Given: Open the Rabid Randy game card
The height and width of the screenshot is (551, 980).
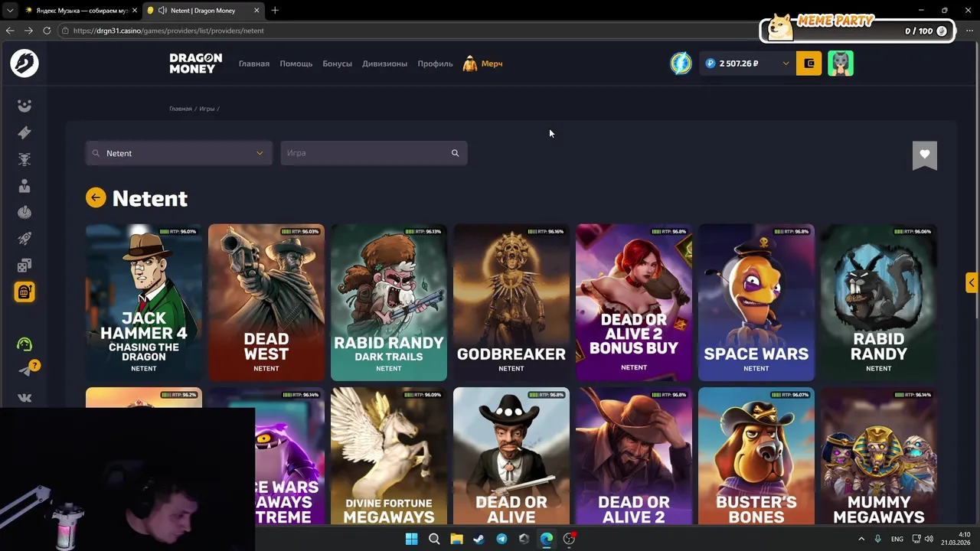Looking at the screenshot, I should (879, 302).
